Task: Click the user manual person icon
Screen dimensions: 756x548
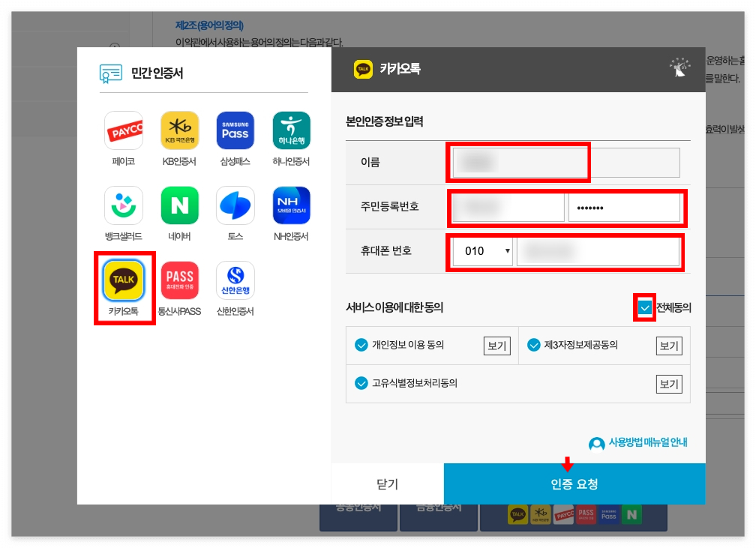Action: (596, 443)
